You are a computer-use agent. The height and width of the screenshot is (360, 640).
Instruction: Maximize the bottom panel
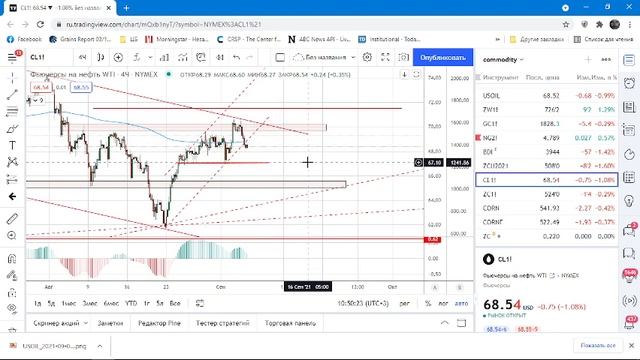point(461,323)
